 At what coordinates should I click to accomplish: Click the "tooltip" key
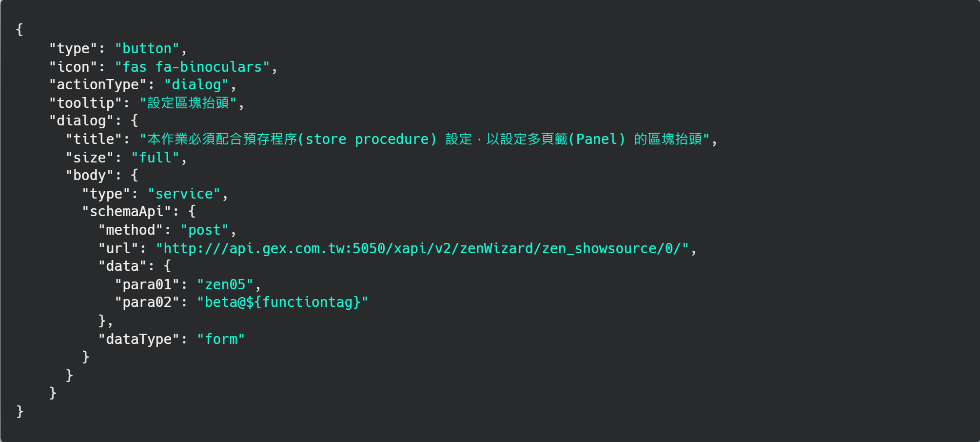(85, 103)
